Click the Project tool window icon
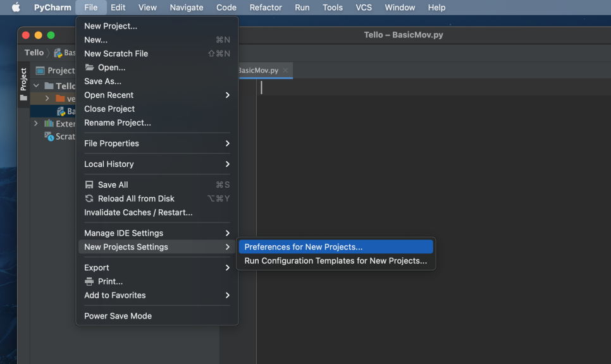This screenshot has width=611, height=364. coord(40,71)
